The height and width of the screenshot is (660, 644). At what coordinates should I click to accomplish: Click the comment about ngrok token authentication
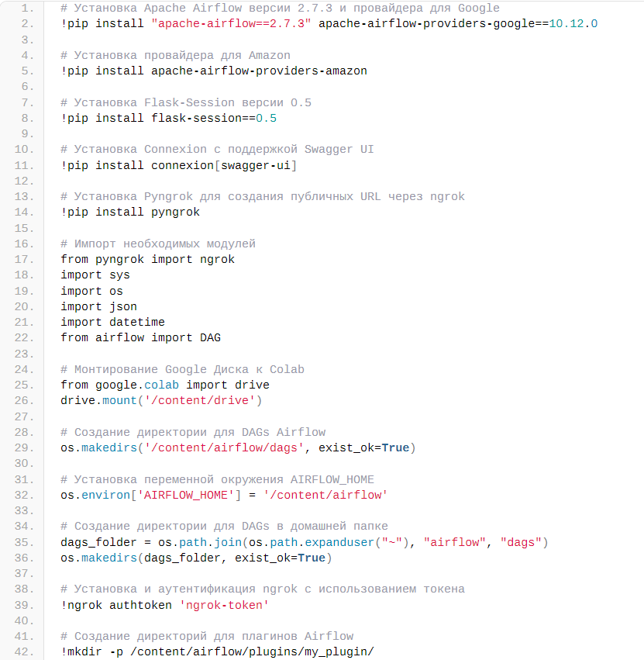[x=263, y=589]
